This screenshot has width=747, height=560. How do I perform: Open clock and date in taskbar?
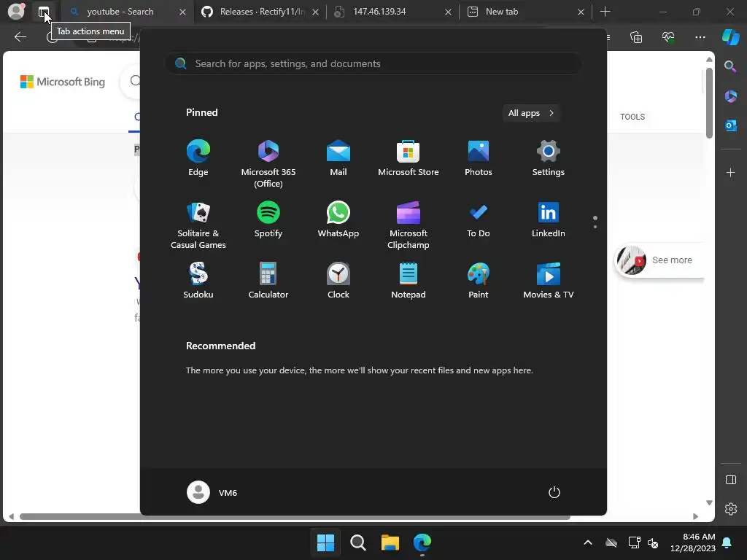pos(693,542)
